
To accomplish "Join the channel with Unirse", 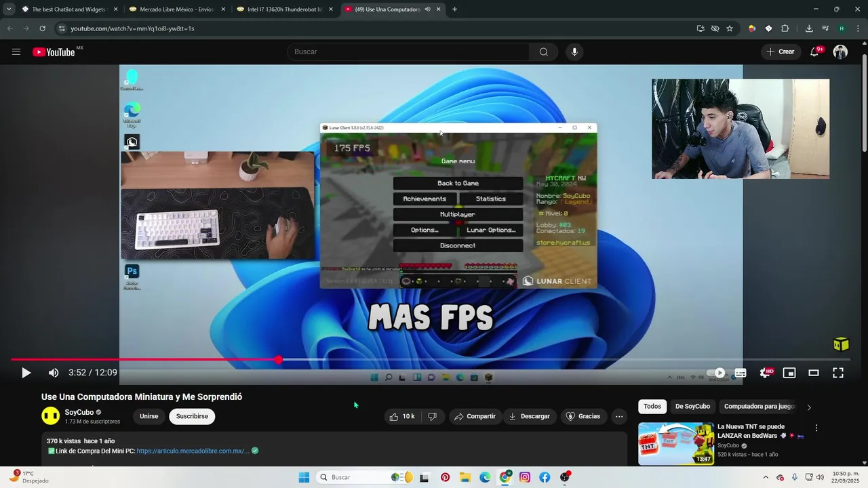I will tap(149, 416).
